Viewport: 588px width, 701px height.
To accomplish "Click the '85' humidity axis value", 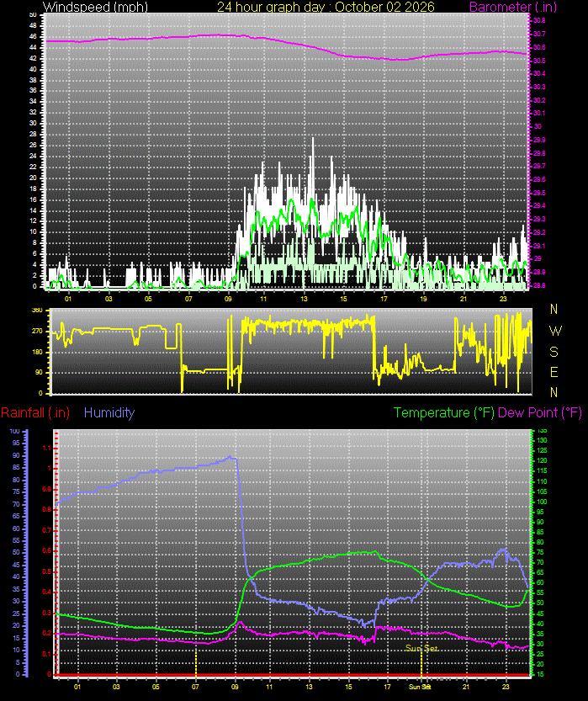I will [17, 468].
